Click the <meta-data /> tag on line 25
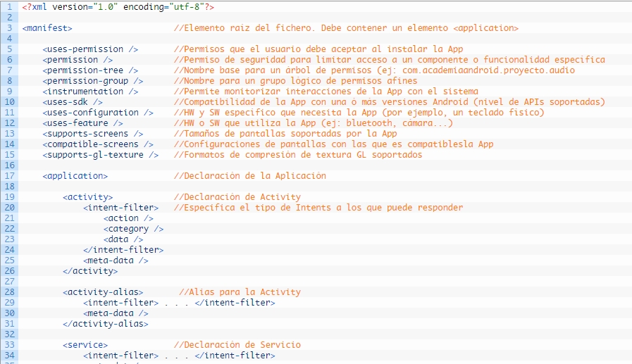This screenshot has width=632, height=364. point(116,261)
